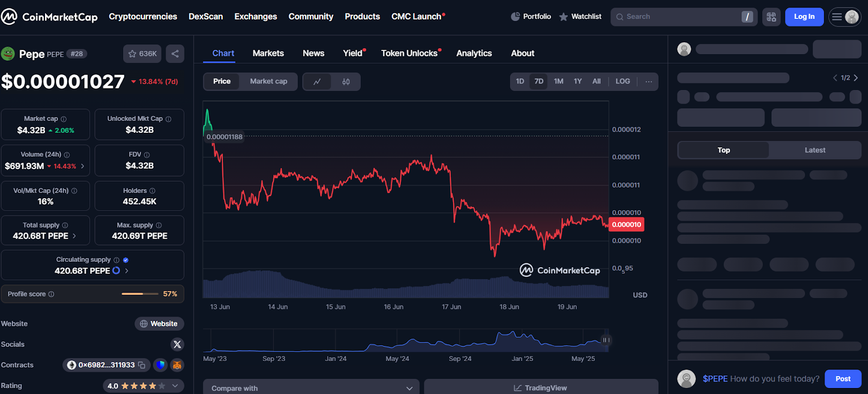Click the MetaMask fox icon
The width and height of the screenshot is (868, 394).
coord(177,365)
